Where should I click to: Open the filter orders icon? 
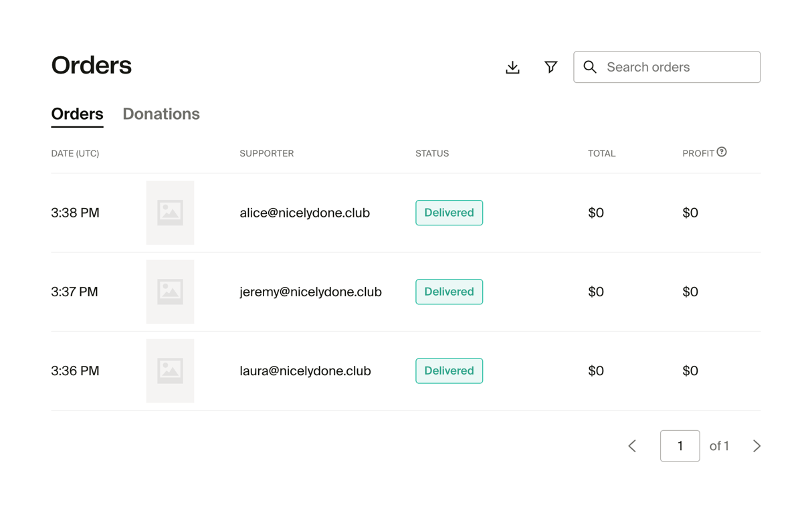pos(550,67)
